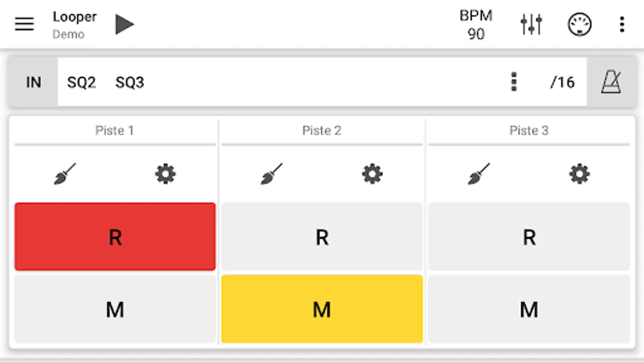Screen dimensions: 644x362
Task: Arm recording on Piste 3
Action: 529,237
